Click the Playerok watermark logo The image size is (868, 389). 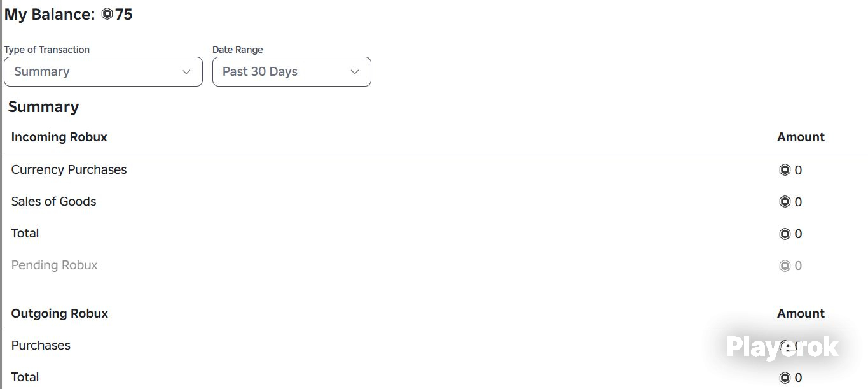(x=782, y=347)
